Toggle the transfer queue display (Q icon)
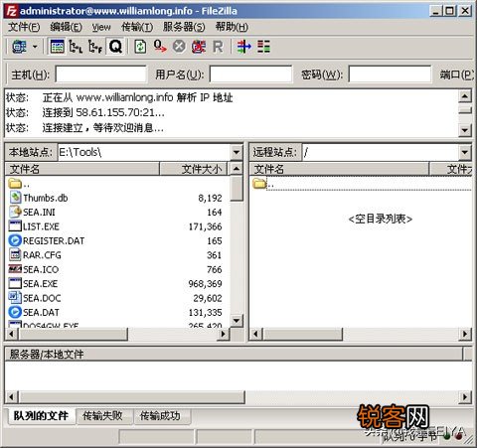Image resolution: width=477 pixels, height=448 pixels. click(115, 47)
